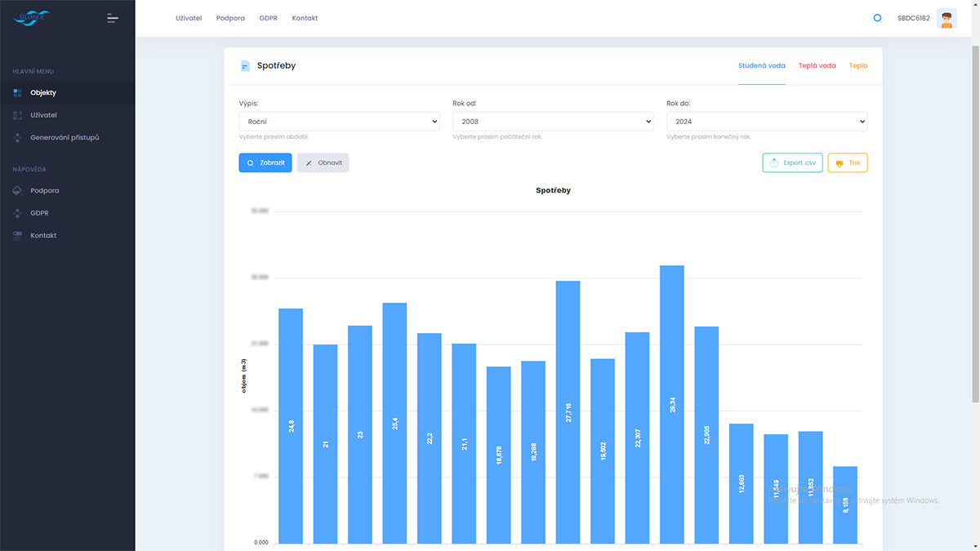
Task: Open Podpora in the sidebar help section
Action: (67, 190)
